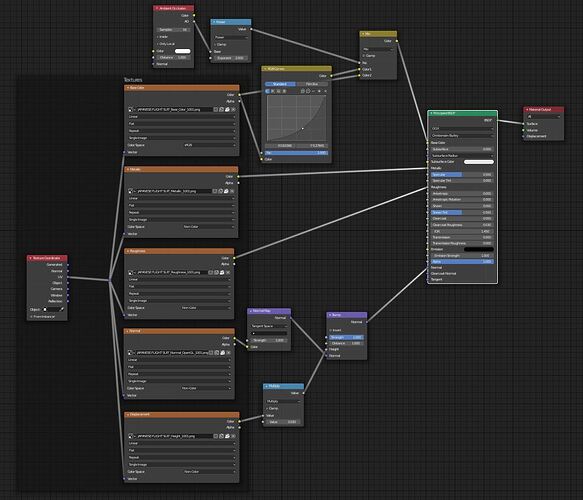The width and height of the screenshot is (583, 500).
Task: Open Tangent Space dropdown in Normal Map node
Action: (x=269, y=326)
